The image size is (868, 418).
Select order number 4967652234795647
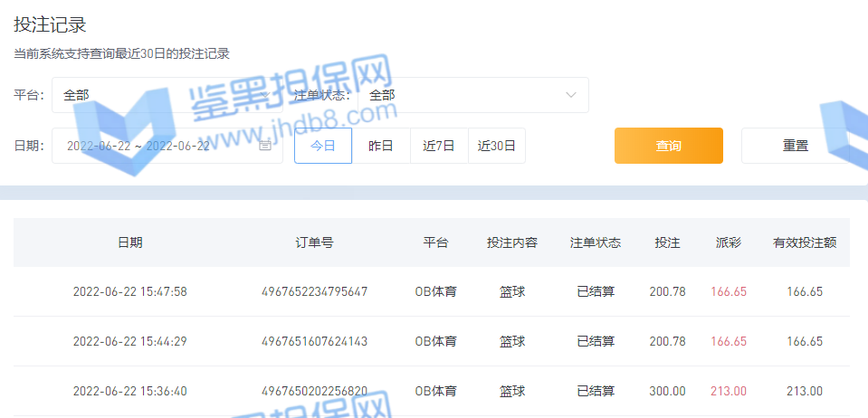[x=314, y=291]
